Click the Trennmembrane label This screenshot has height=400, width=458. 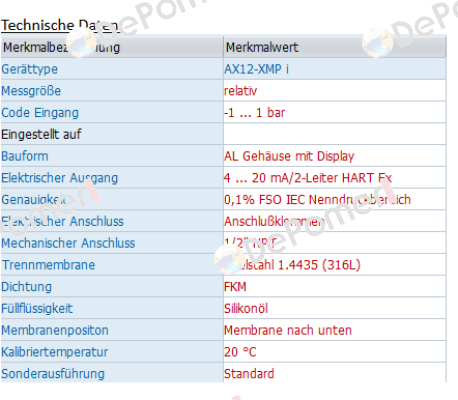coord(49,265)
